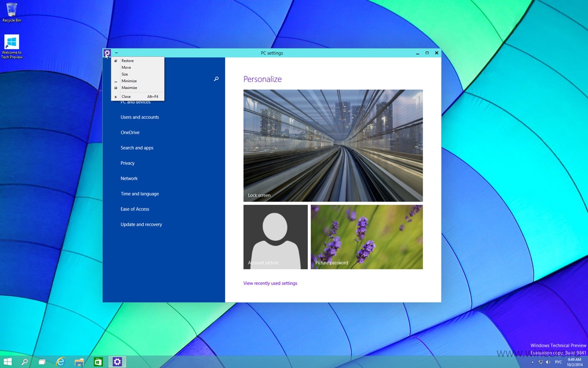
Task: Choose Restore from the system menu
Action: [138, 61]
